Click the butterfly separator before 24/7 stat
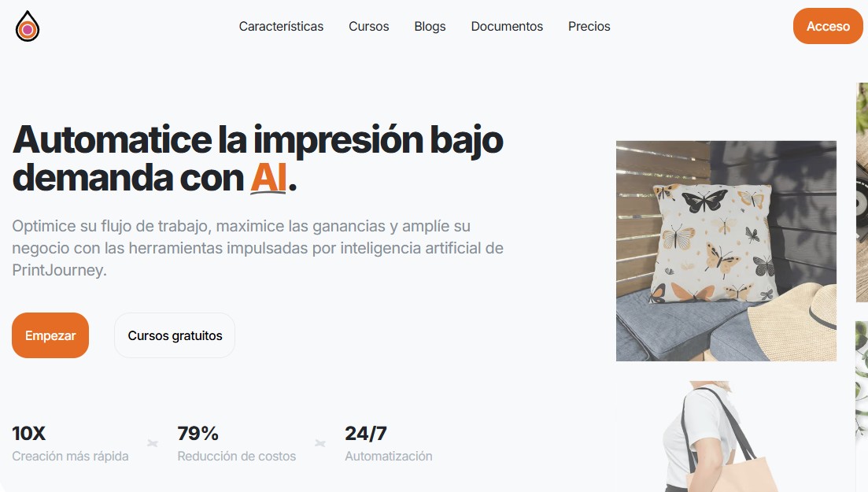 (x=320, y=443)
